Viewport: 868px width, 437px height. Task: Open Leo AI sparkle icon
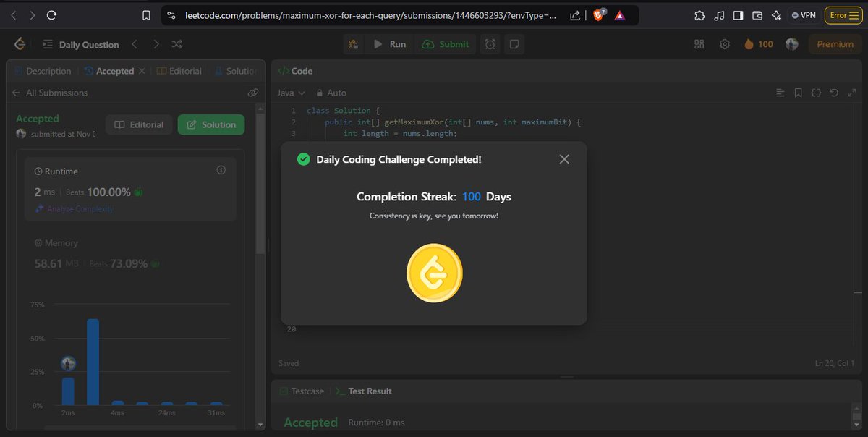pos(776,14)
